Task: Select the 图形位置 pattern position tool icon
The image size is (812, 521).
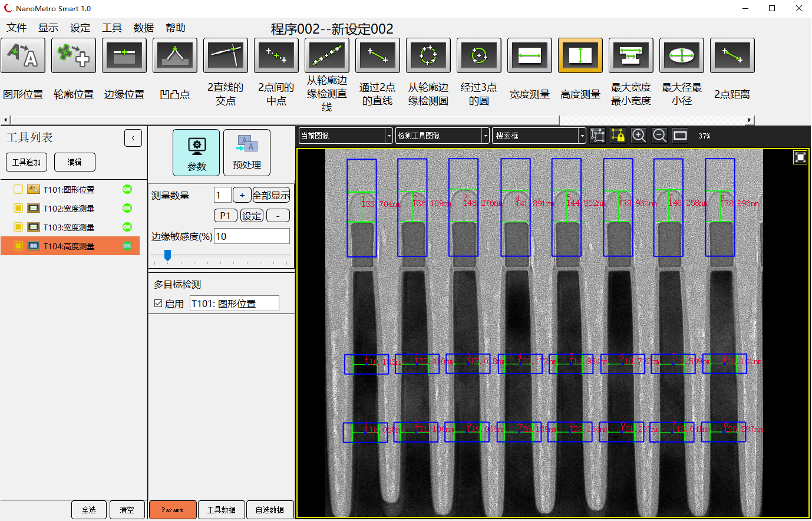Action: point(23,56)
